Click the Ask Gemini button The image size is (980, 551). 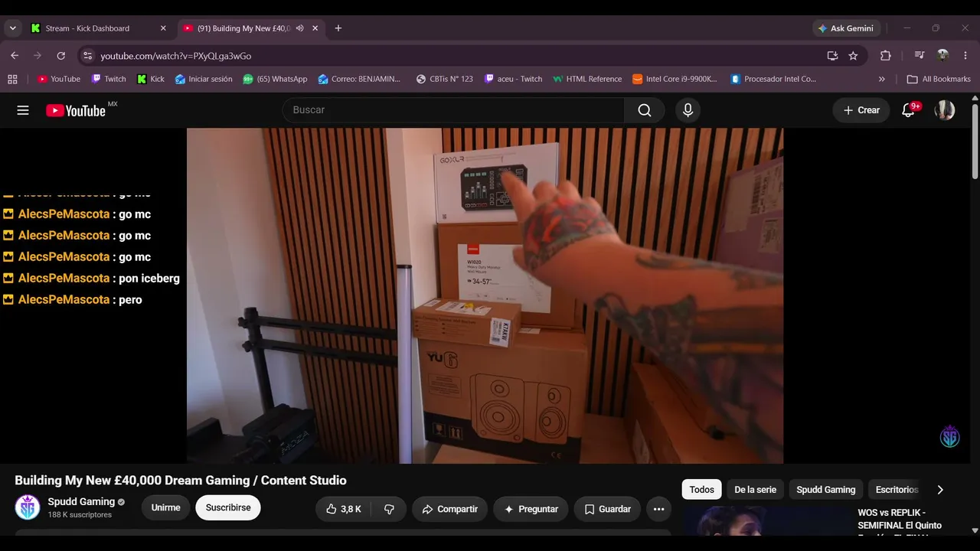point(846,28)
